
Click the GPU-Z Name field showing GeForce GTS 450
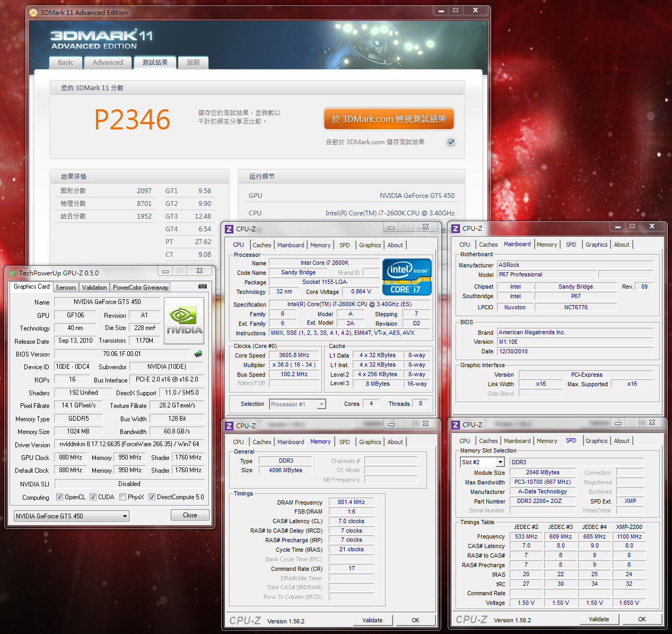[x=107, y=302]
